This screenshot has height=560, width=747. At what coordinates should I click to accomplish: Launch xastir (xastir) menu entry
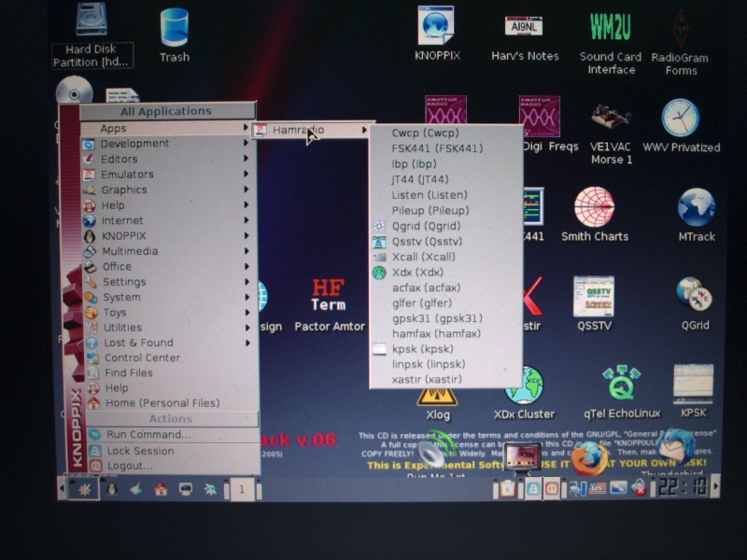coord(446,379)
